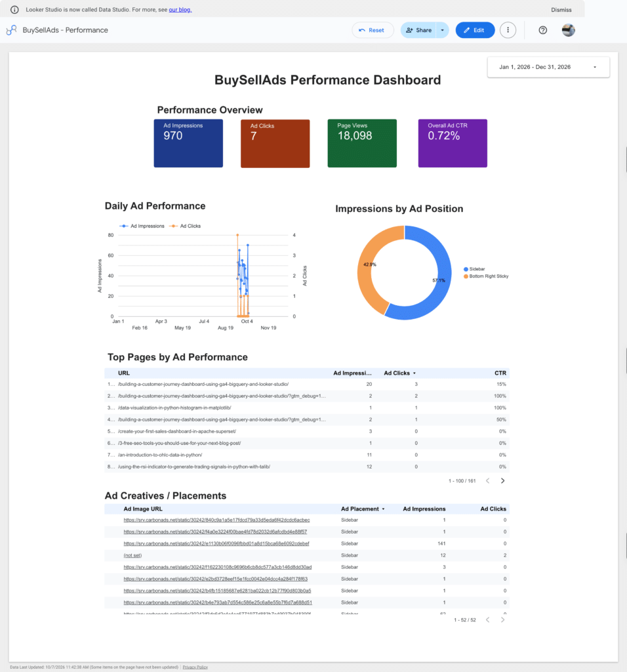The width and height of the screenshot is (627, 672).
Task: Click the purple Overall Ad CTR scorecard
Action: click(453, 143)
